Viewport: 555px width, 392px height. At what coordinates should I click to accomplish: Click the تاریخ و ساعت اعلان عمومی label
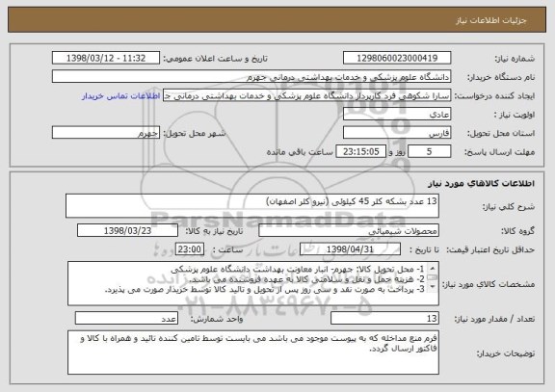[x=215, y=59]
